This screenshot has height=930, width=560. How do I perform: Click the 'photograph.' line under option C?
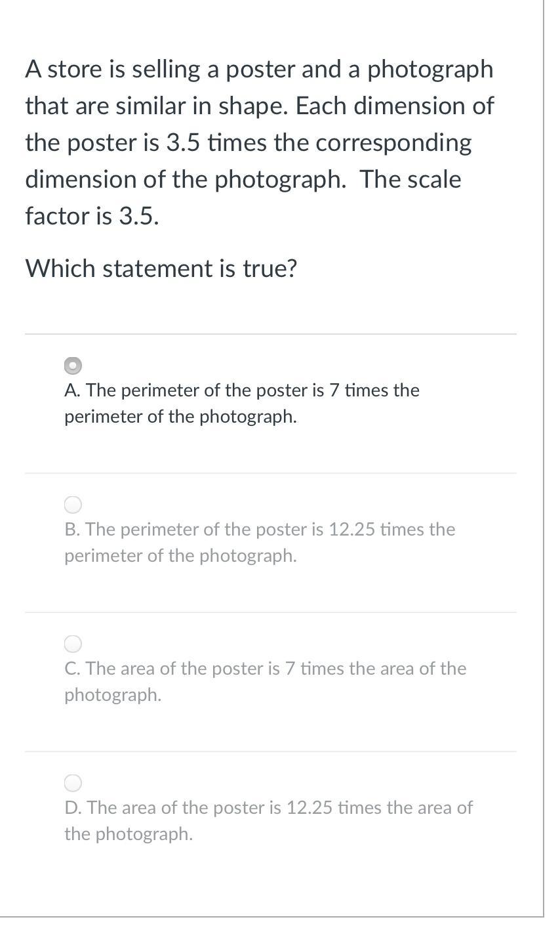point(113,695)
